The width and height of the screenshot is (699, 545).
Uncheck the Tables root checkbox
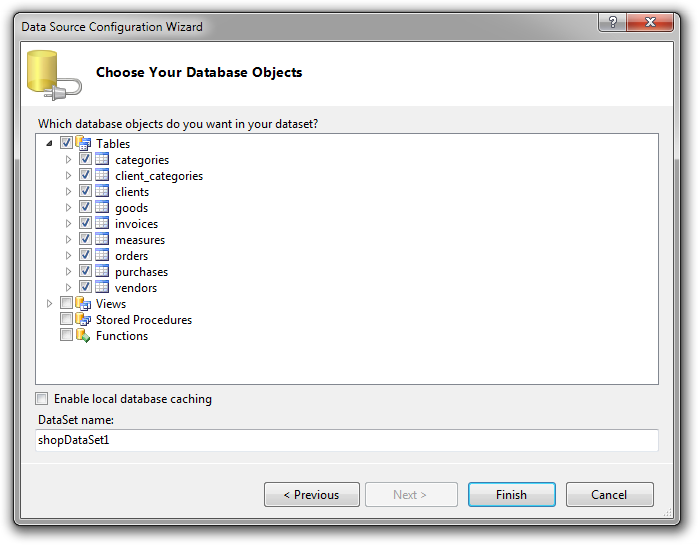[66, 143]
